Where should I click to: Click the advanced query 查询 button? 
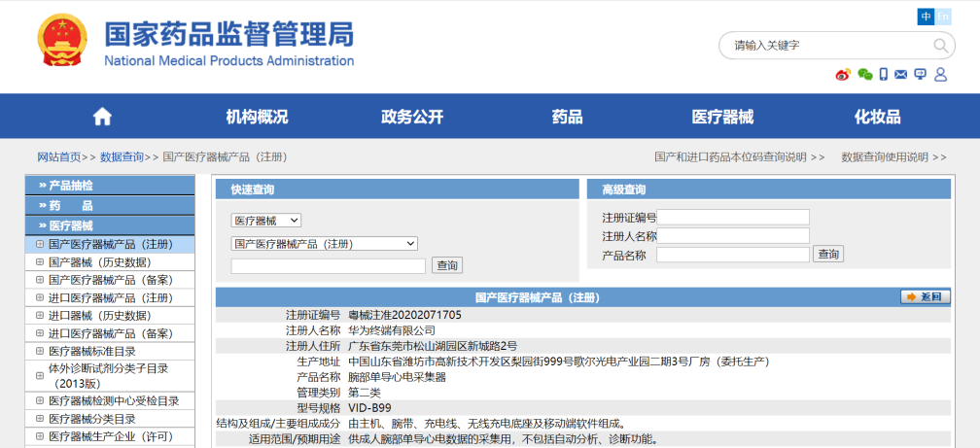click(x=828, y=255)
